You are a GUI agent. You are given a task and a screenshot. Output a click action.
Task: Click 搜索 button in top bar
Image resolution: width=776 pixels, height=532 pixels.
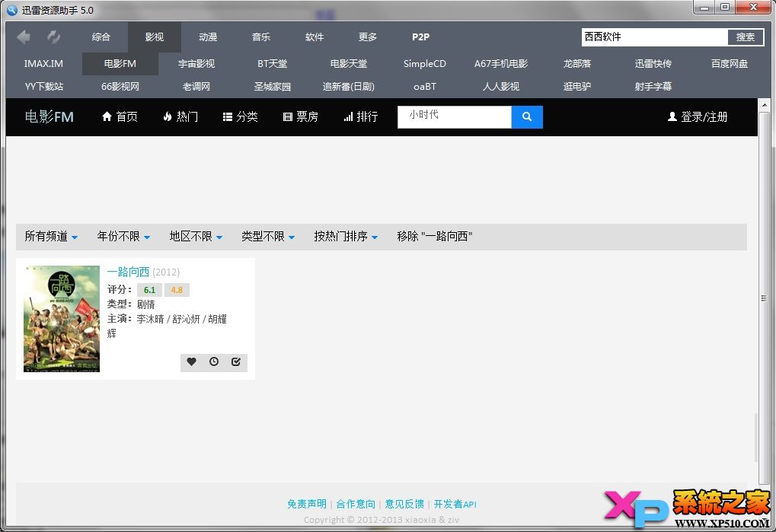pyautogui.click(x=746, y=37)
